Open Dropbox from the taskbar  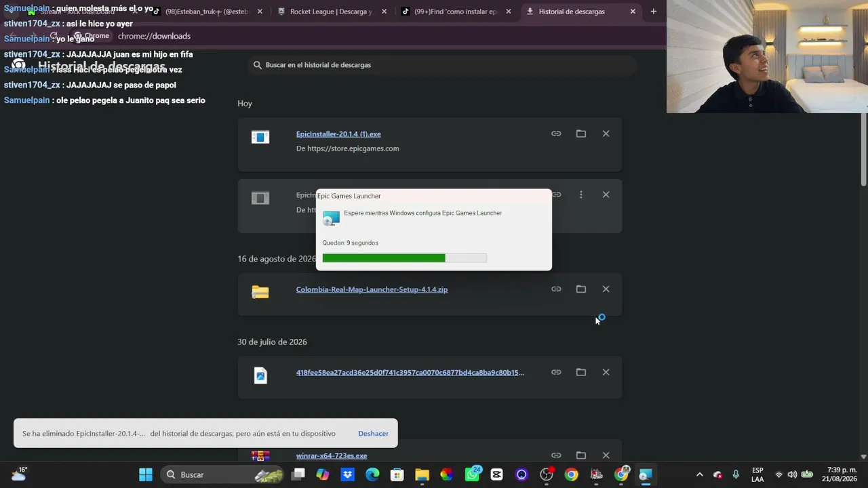[x=348, y=474]
